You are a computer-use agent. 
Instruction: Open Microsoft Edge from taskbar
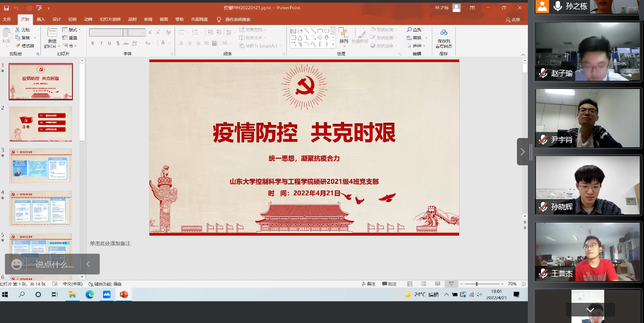[x=89, y=295]
